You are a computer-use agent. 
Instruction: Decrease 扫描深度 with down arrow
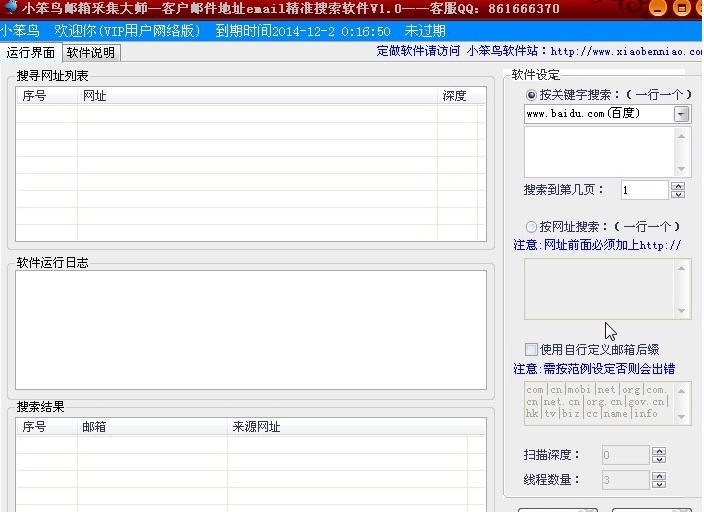(x=659, y=459)
